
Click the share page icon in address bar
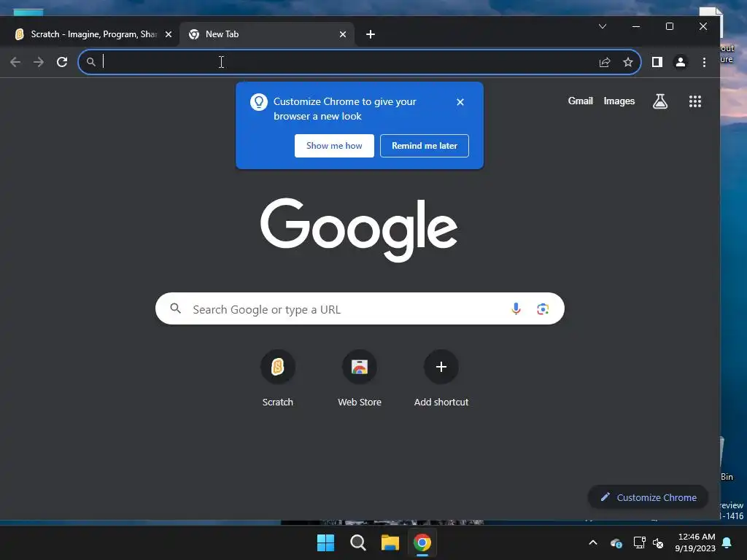click(605, 62)
